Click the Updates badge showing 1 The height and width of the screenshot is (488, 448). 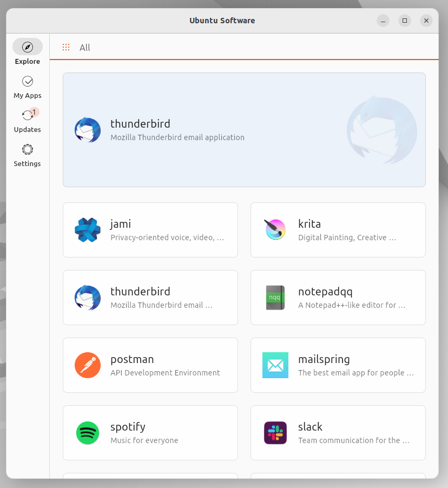click(x=34, y=112)
